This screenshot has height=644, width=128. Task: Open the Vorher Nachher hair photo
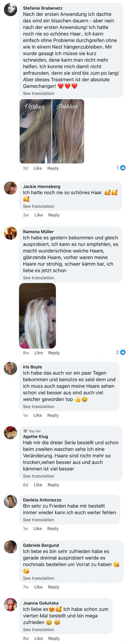pos(52,131)
